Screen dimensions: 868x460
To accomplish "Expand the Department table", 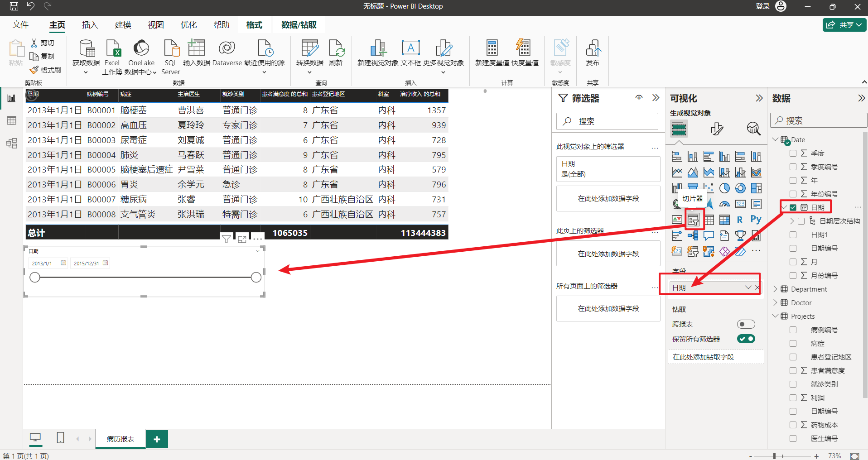I will (775, 289).
